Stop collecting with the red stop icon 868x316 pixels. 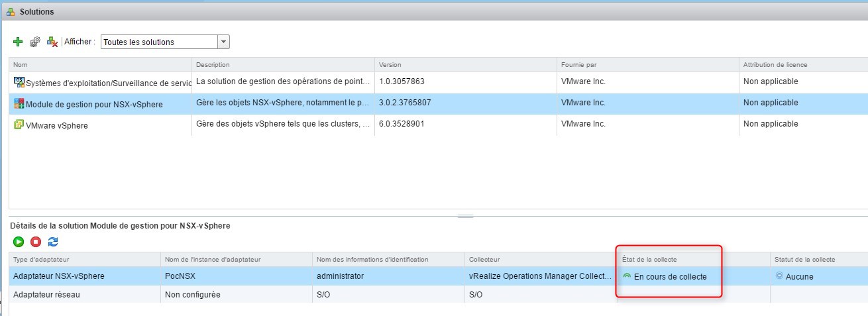(x=36, y=242)
